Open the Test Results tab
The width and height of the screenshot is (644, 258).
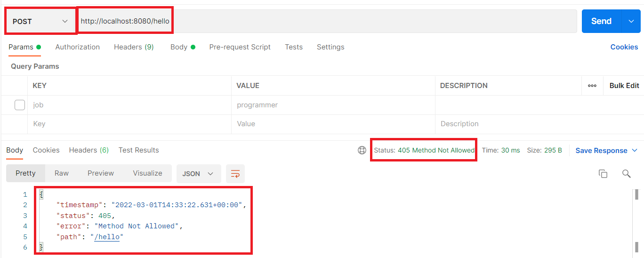138,150
